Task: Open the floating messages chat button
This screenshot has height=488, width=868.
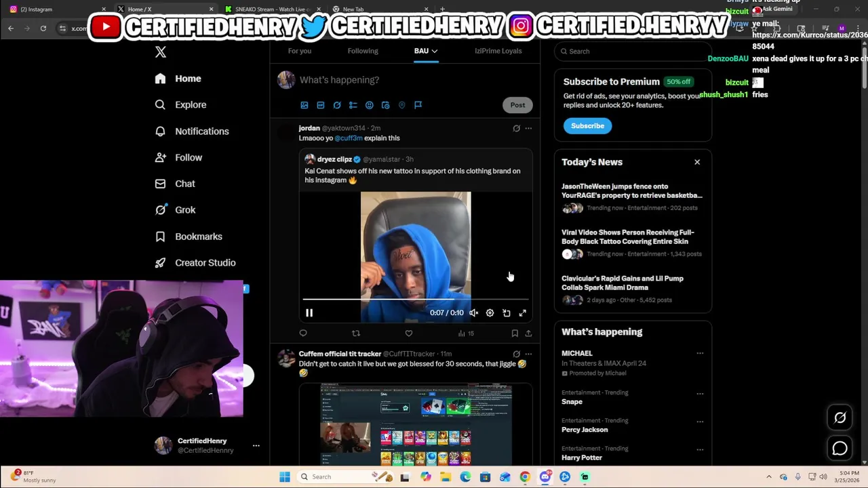Action: click(840, 448)
